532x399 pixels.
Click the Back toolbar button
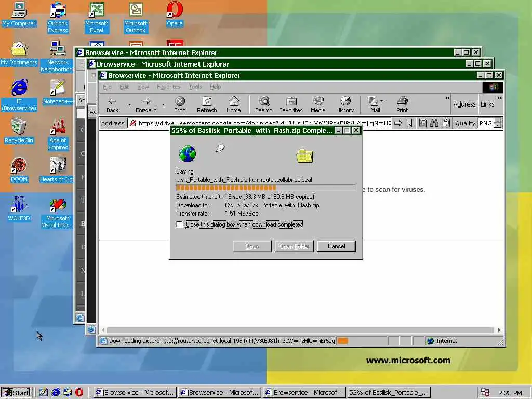click(x=113, y=104)
